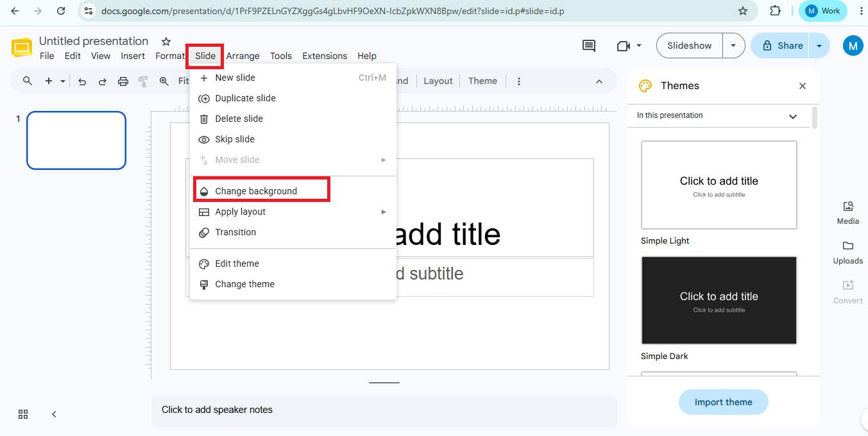The width and height of the screenshot is (868, 436).
Task: Select the Simple Light theme thumbnail
Action: 719,185
